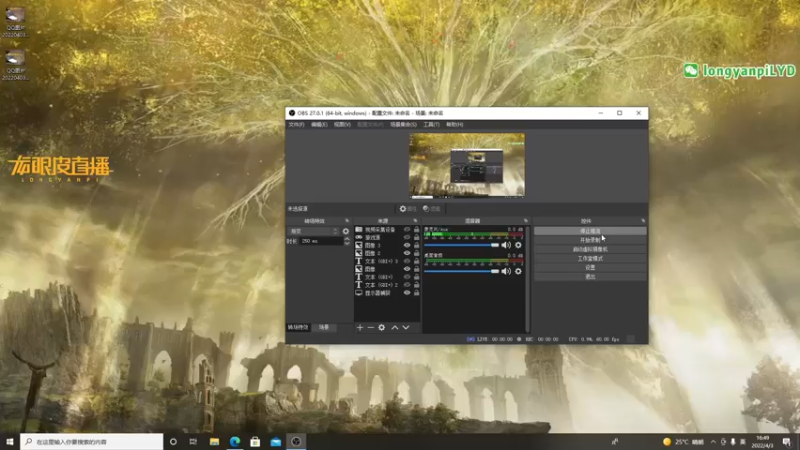Open Windows Start menu
The width and height of the screenshot is (800, 450).
click(10, 441)
